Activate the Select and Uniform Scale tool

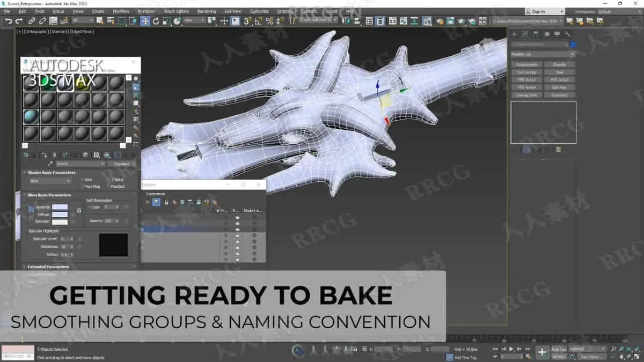tap(167, 21)
